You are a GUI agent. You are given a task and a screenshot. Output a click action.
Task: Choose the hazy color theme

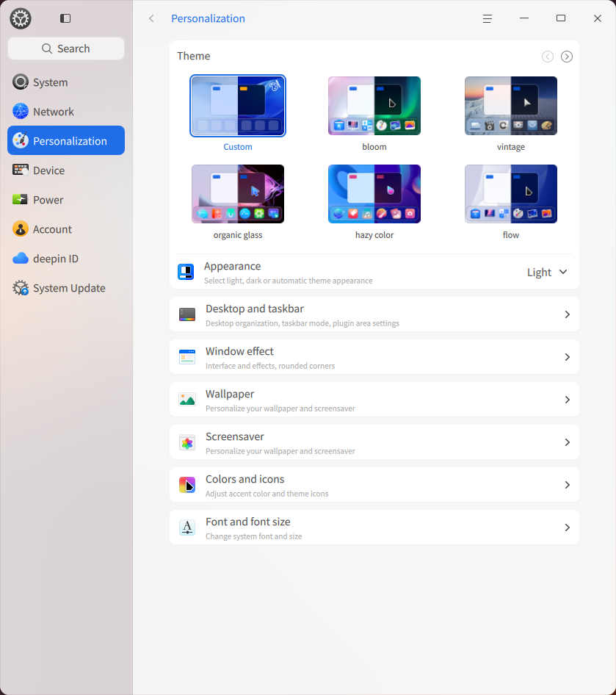click(374, 194)
